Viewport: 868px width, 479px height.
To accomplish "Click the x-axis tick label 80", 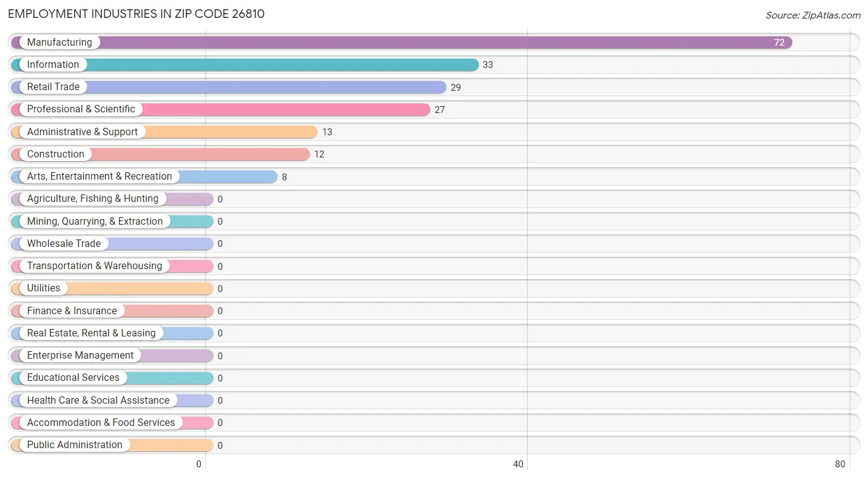I will point(840,464).
